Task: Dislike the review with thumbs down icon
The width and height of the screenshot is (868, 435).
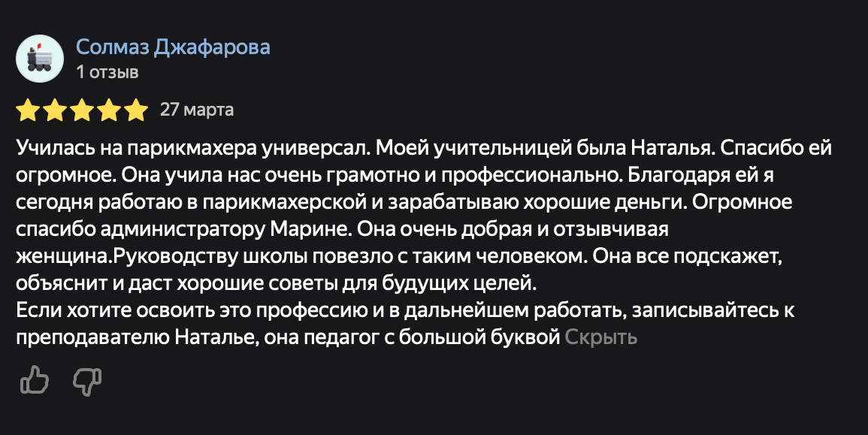Action: (87, 382)
